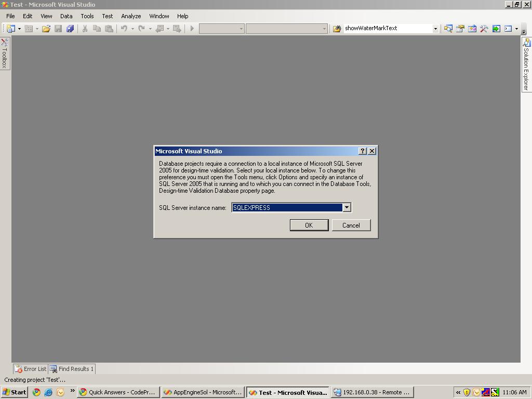Open the View menu
This screenshot has width=532, height=399.
[46, 16]
